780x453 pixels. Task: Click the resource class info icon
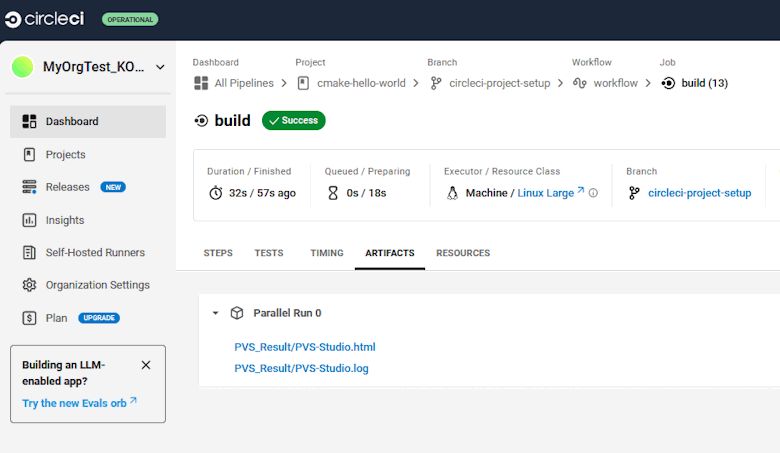click(593, 193)
